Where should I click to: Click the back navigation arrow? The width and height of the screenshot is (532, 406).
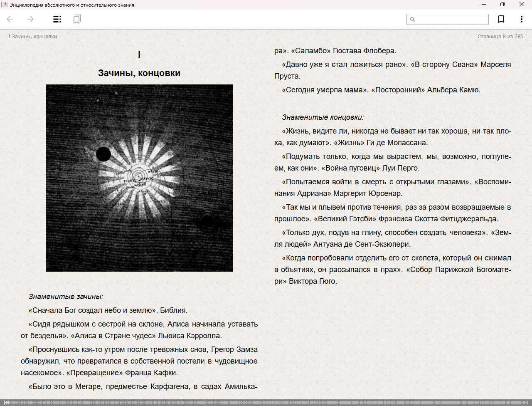(x=10, y=19)
